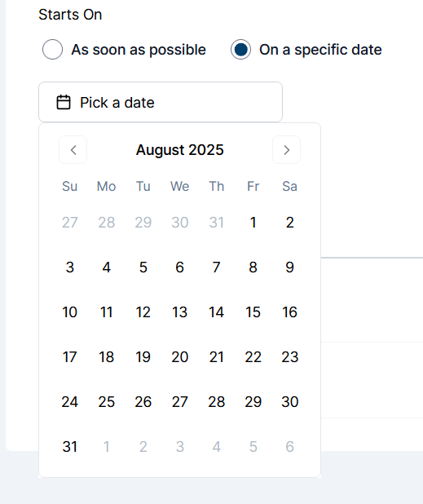
Task: Select August 20 in the date grid
Action: click(x=180, y=356)
